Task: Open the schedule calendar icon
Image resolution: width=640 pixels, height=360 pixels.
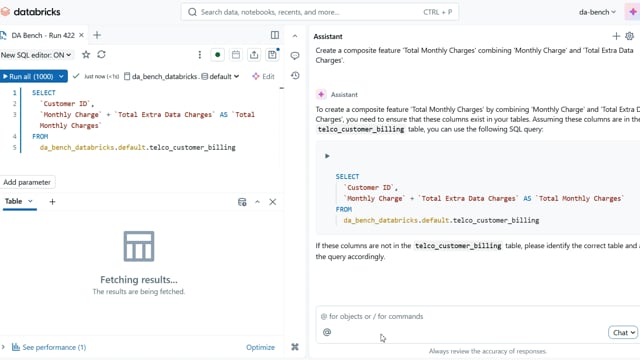Action: tap(236, 55)
